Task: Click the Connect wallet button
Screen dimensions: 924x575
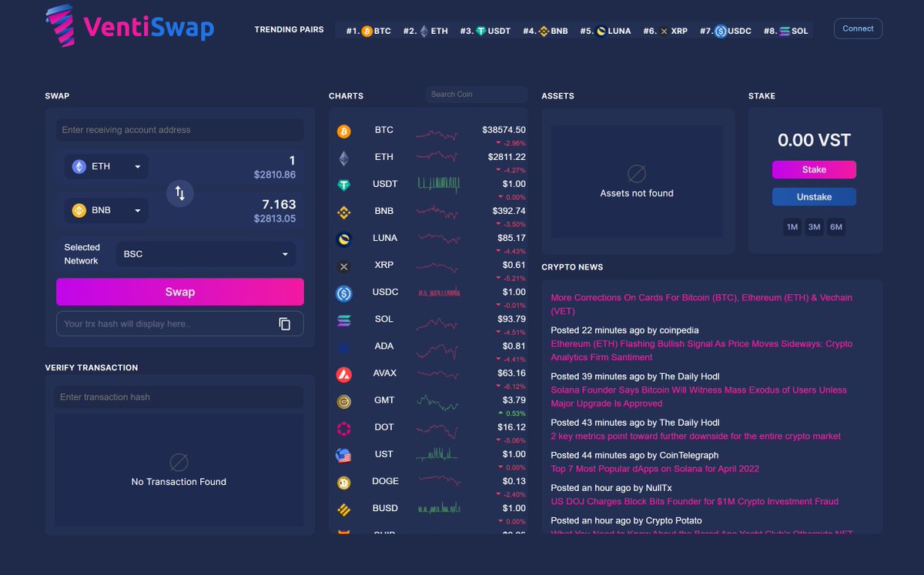Action: pyautogui.click(x=858, y=28)
